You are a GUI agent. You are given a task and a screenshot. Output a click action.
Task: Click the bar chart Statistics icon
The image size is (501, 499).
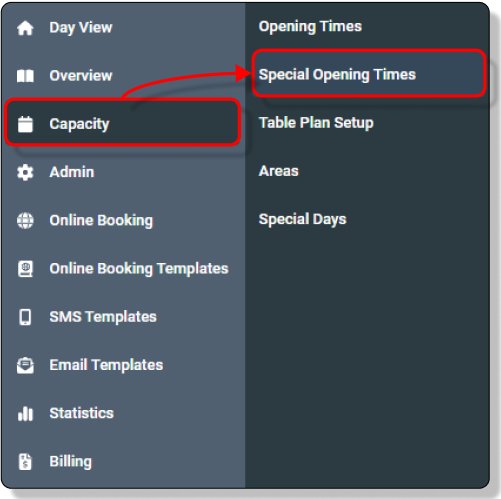point(25,414)
